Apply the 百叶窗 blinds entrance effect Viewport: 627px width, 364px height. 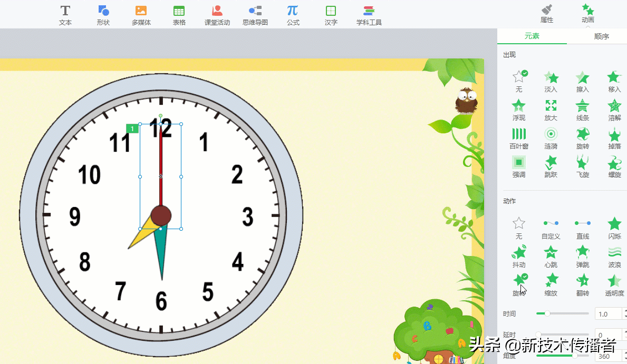(x=519, y=138)
